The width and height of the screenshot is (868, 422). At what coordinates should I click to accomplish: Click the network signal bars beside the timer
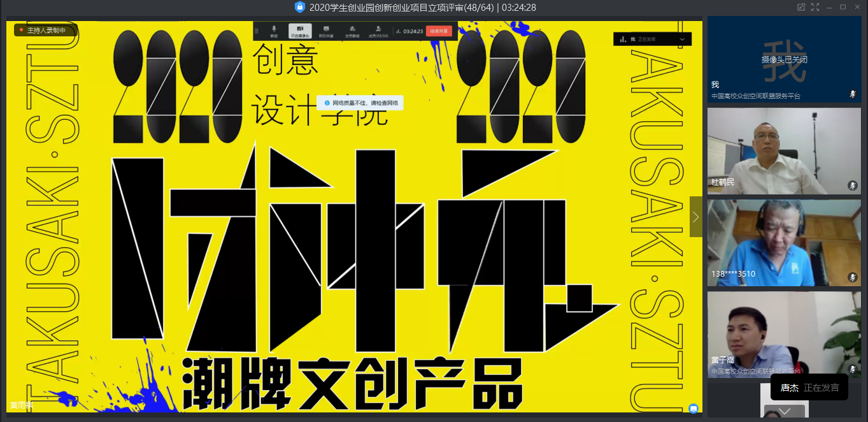click(x=397, y=31)
